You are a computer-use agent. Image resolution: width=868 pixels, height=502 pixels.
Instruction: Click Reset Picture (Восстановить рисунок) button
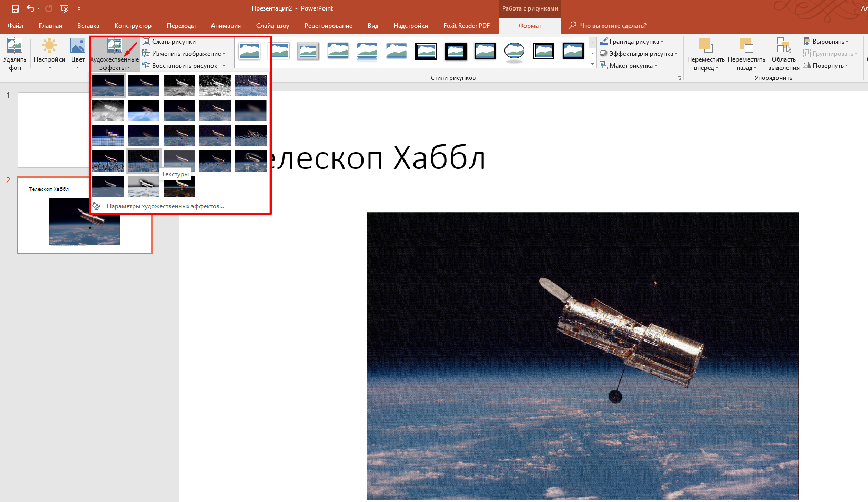point(184,66)
